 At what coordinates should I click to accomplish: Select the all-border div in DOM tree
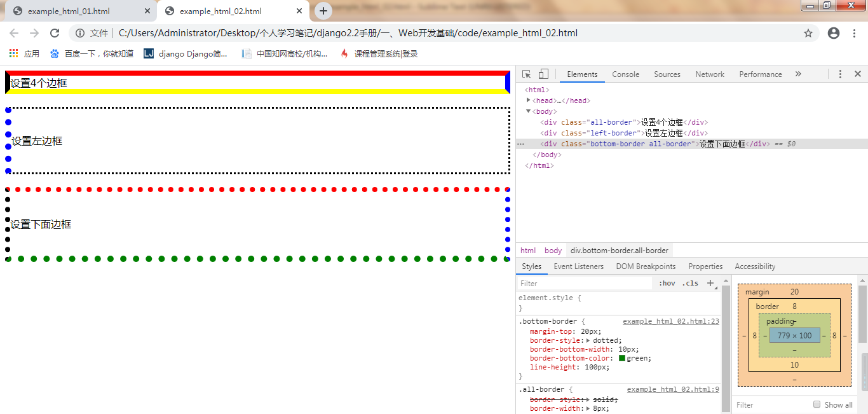tap(624, 122)
